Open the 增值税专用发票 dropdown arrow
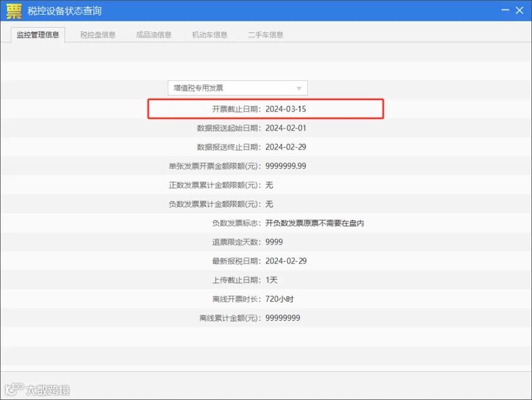The width and height of the screenshot is (532, 400). pos(299,88)
